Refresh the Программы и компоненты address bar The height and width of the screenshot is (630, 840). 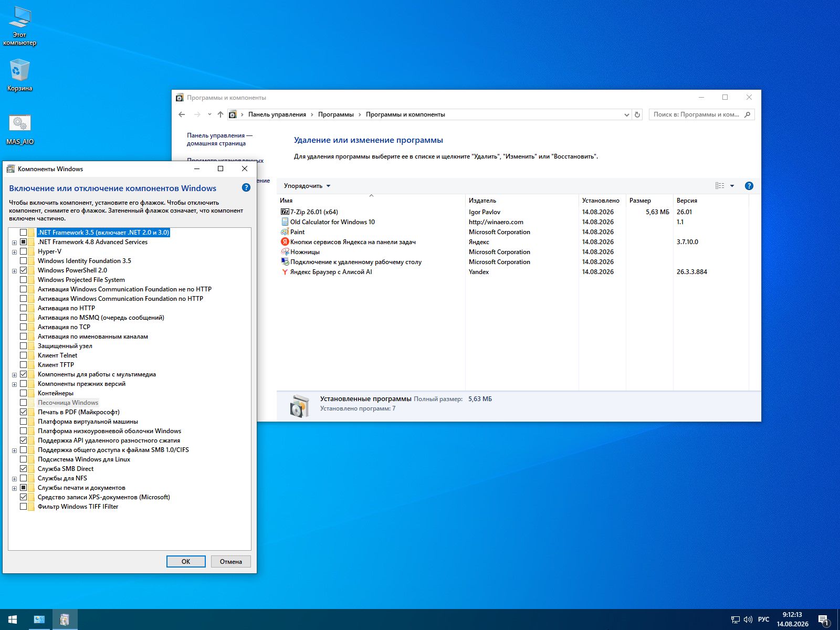[637, 114]
